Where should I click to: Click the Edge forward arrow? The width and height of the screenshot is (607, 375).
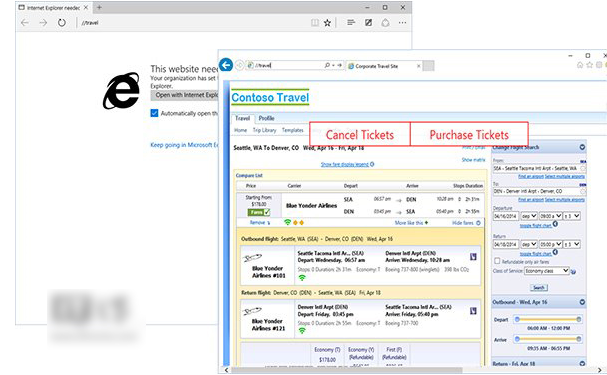click(x=43, y=23)
